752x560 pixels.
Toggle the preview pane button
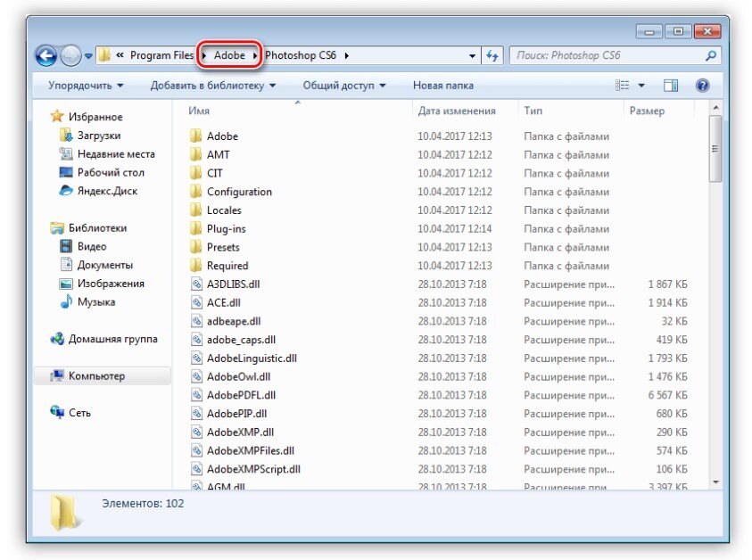[x=671, y=86]
